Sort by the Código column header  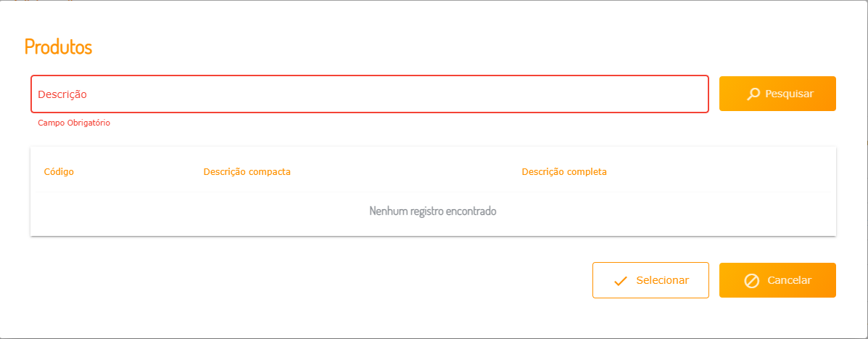point(59,172)
